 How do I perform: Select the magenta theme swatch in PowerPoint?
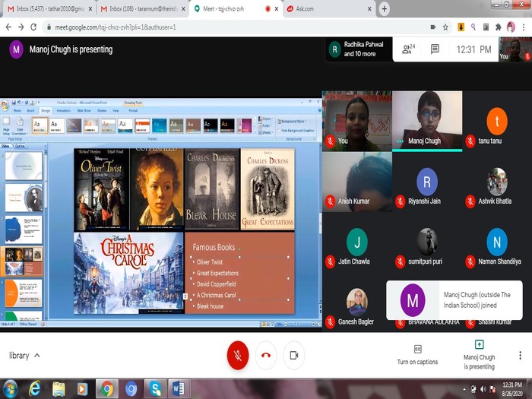point(244,125)
